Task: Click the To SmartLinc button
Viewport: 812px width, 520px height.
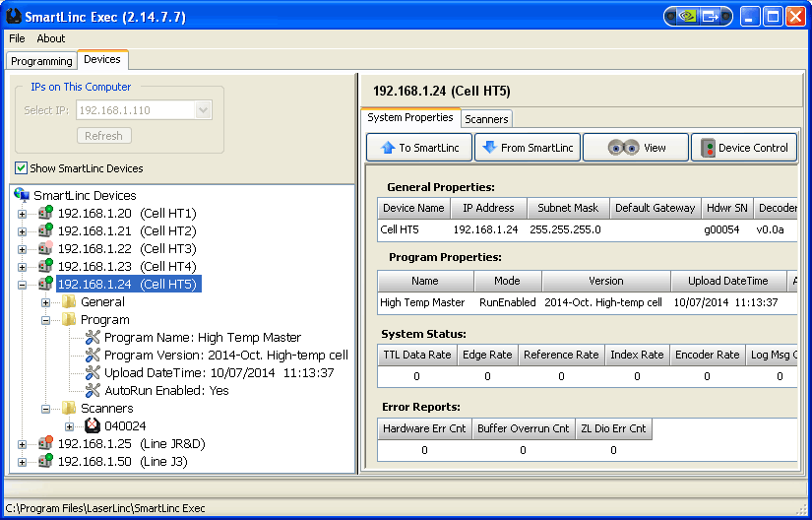Action: point(419,148)
